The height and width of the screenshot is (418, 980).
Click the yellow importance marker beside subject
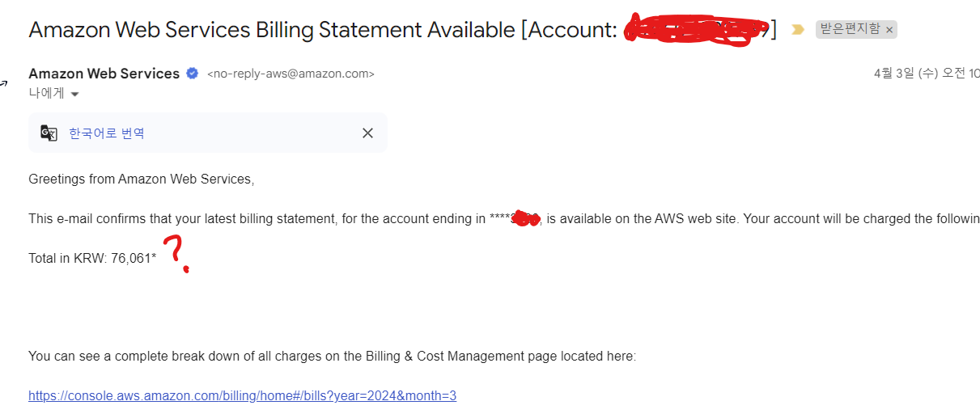pos(798,30)
